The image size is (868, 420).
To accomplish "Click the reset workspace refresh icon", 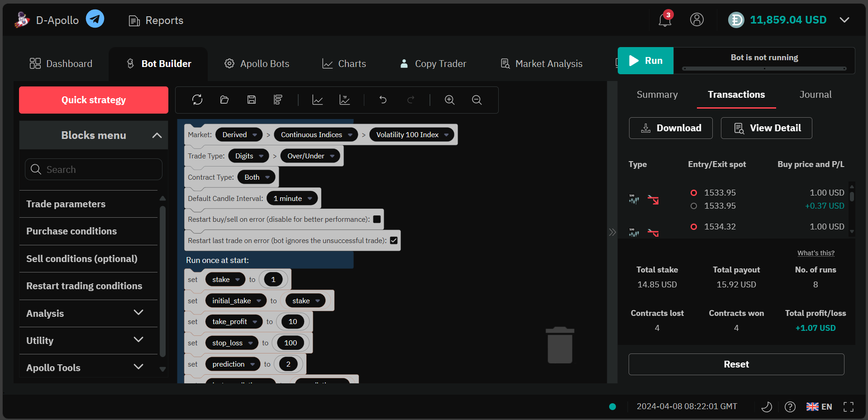I will point(197,100).
